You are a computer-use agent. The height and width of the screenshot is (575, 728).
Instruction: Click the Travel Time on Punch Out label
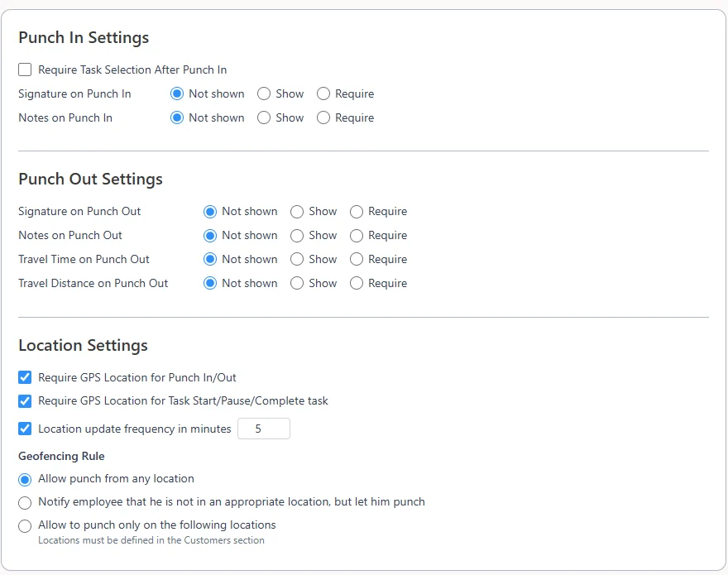[x=84, y=259]
